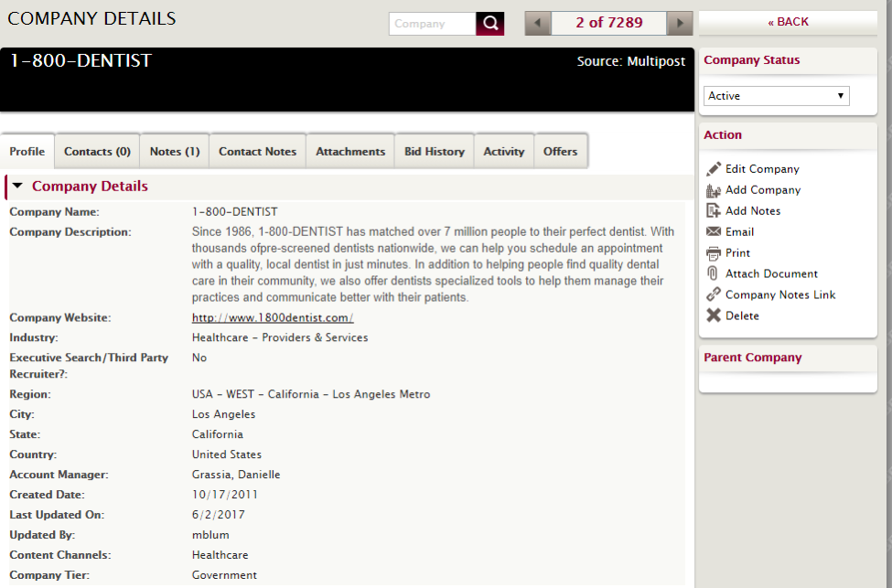Click the 'California' state value
This screenshot has height=588, width=892.
click(x=218, y=433)
